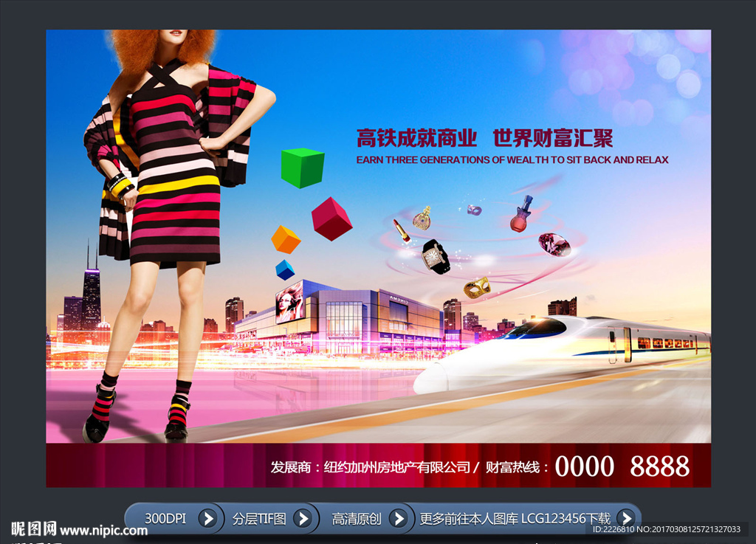Click the golden masquerade mask

coord(478,288)
